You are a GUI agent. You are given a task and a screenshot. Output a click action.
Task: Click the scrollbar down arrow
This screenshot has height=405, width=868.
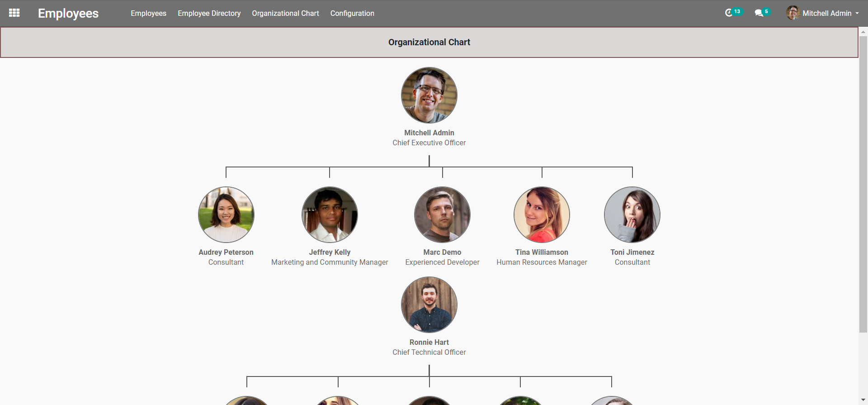863,400
